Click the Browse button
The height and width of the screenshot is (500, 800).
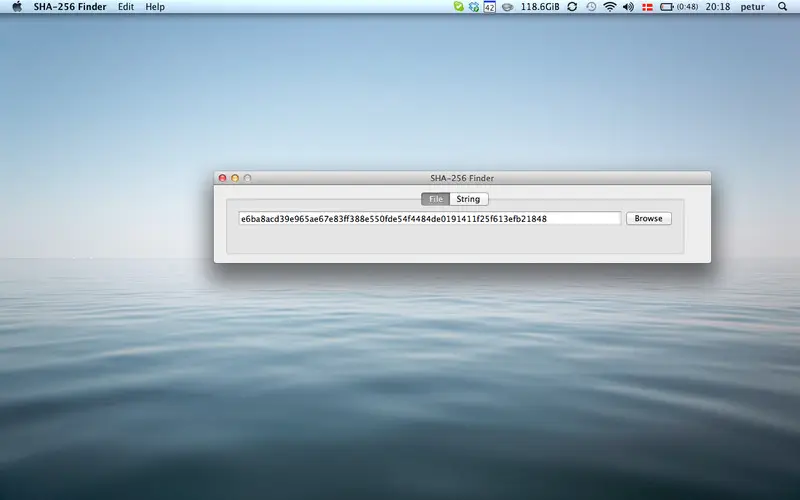click(x=648, y=218)
